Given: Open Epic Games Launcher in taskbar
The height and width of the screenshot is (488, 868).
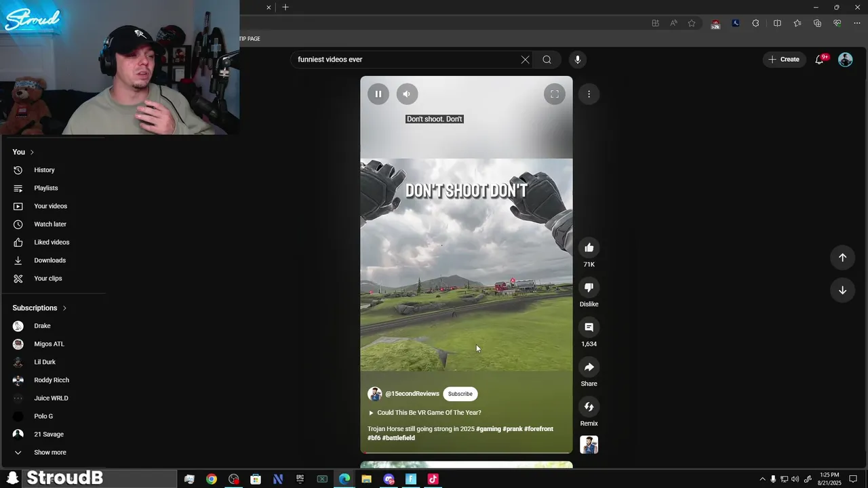Looking at the screenshot, I should (300, 479).
